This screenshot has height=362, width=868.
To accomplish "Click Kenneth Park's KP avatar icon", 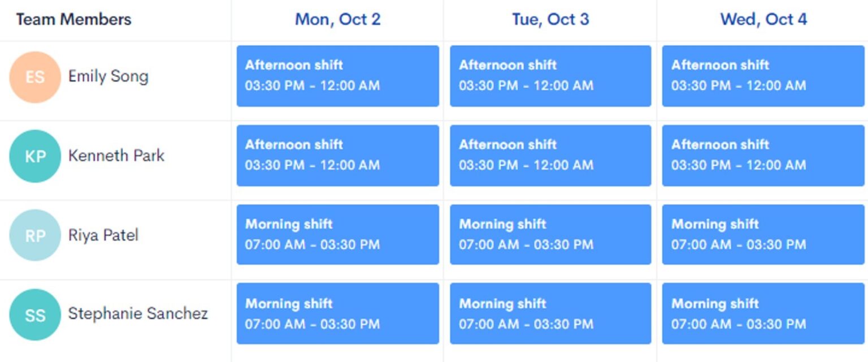I will tap(35, 156).
